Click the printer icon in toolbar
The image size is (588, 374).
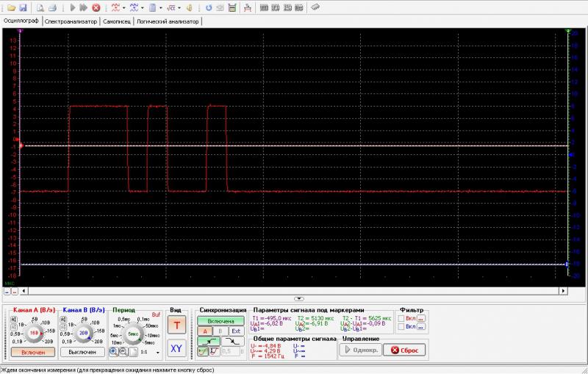51,7
